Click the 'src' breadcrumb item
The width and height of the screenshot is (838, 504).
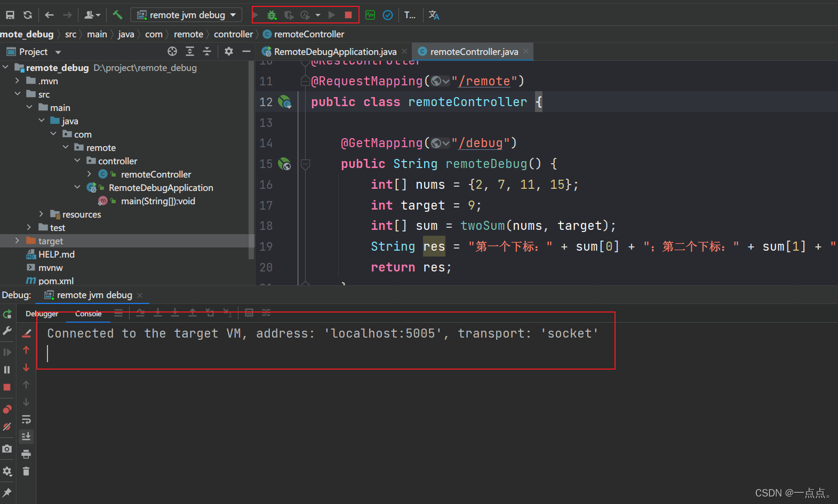point(70,34)
